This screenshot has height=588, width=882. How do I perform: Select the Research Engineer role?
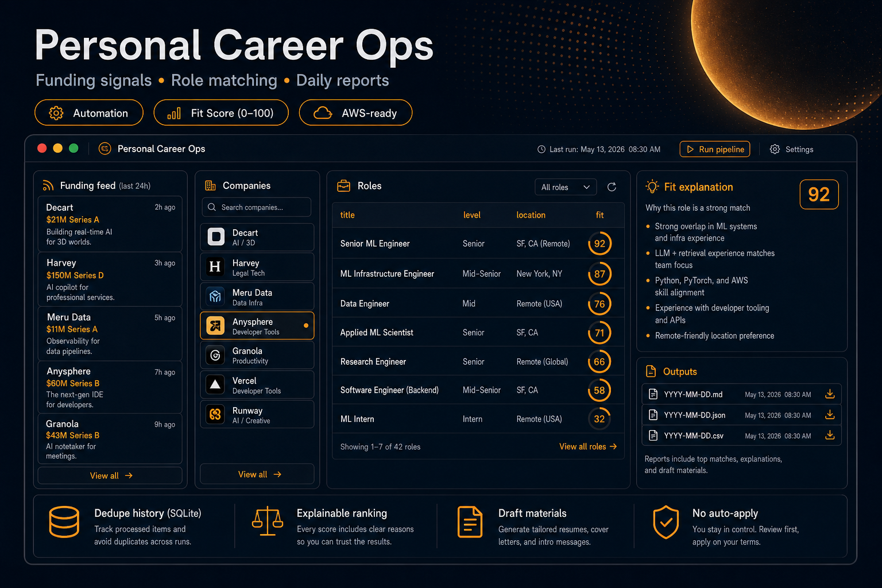pos(478,362)
